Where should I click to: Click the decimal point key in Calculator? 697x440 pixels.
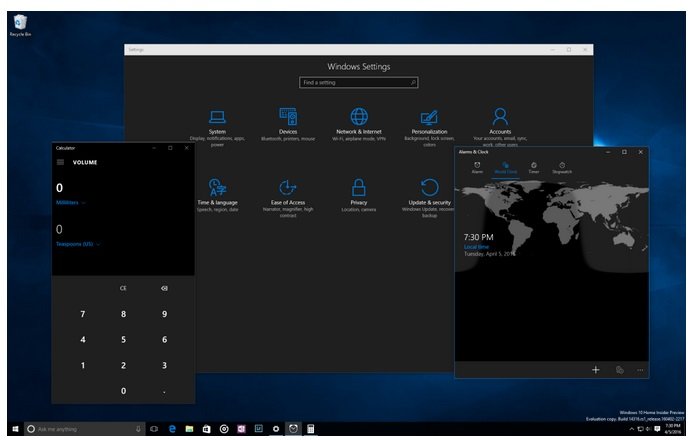(x=164, y=391)
